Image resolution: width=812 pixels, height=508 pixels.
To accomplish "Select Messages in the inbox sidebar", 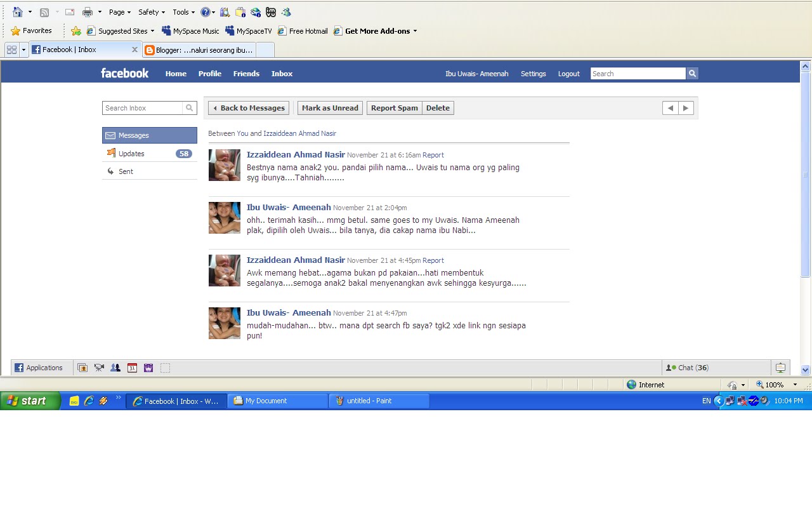I will pos(150,135).
